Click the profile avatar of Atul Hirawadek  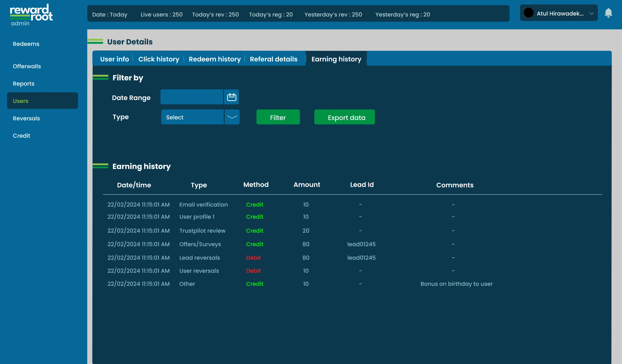(528, 13)
